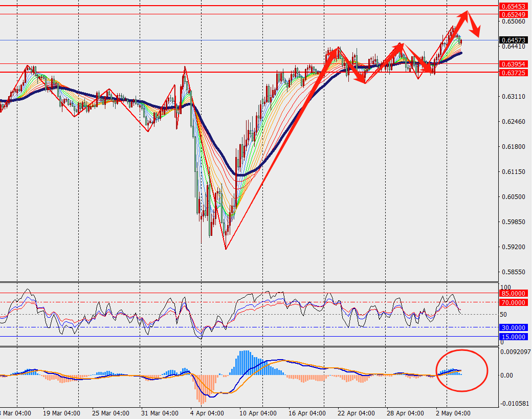Click the blue 30.0000 oscillator level label
The height and width of the screenshot is (419, 532).
[x=514, y=328]
